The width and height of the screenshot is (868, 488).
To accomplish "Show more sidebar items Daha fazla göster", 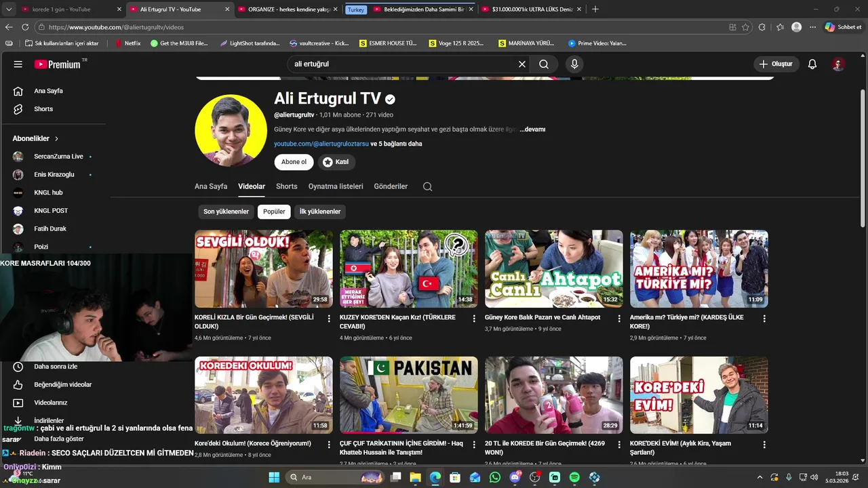I will coord(59,439).
